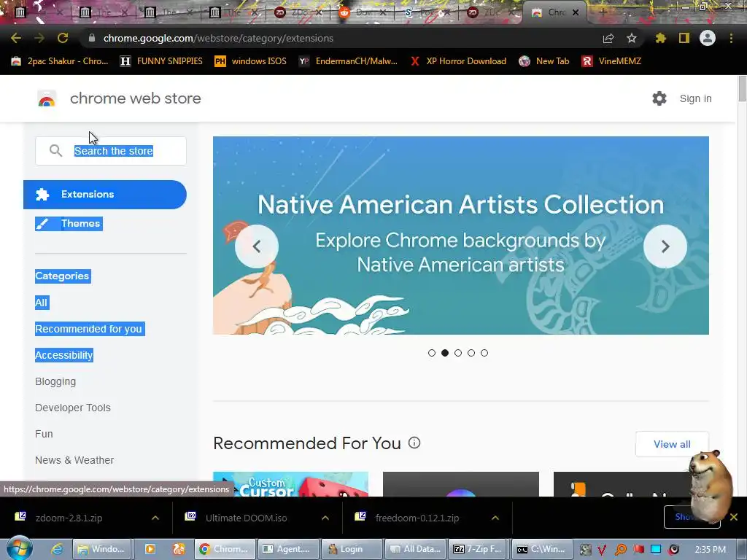
Task: Go back using the browser back arrow
Action: click(x=16, y=38)
